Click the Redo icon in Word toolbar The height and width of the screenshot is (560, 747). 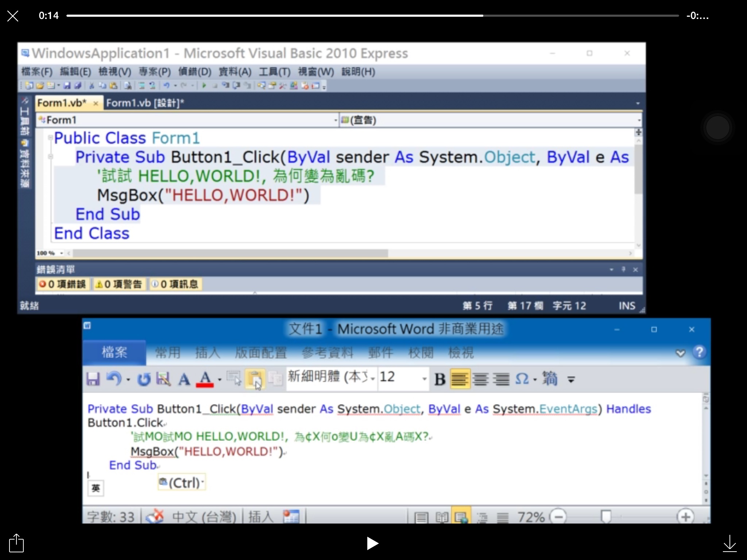point(144,380)
